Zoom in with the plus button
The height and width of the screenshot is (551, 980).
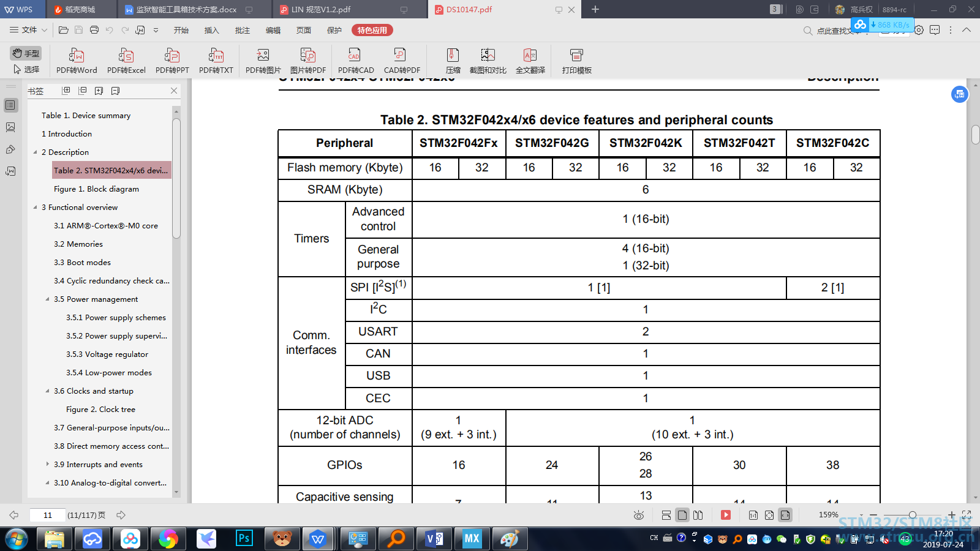(x=951, y=515)
